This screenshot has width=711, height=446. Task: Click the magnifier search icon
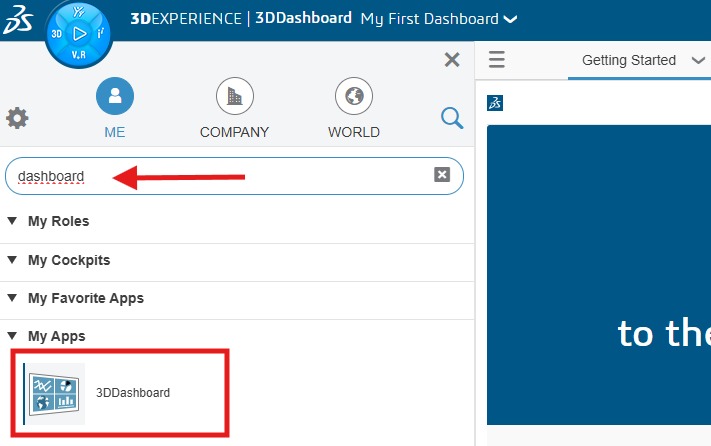click(452, 118)
